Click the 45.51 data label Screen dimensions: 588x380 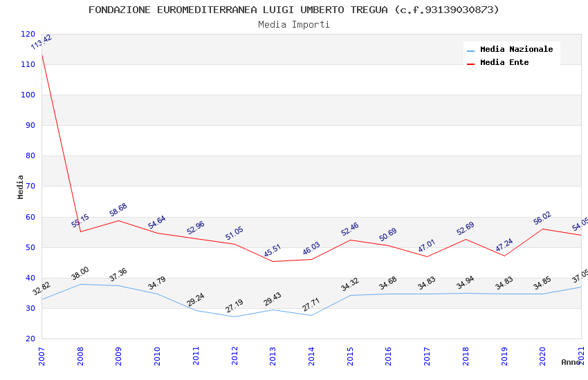click(x=273, y=251)
